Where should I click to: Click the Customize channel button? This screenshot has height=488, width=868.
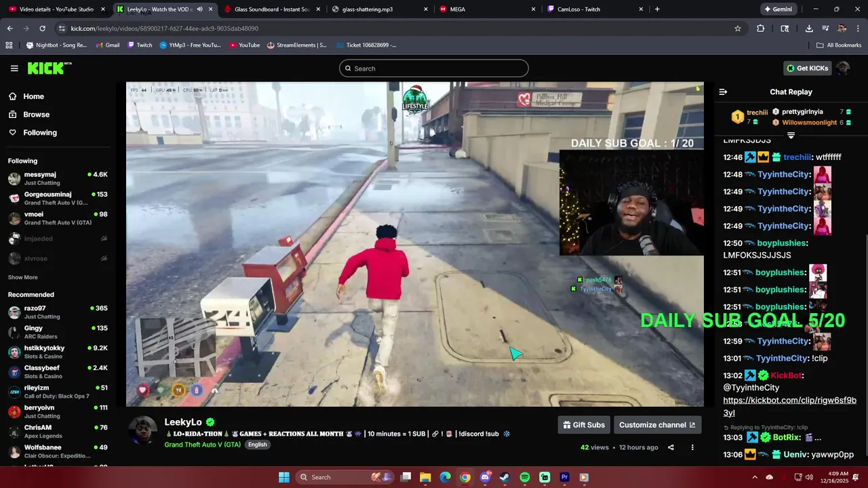(x=657, y=425)
